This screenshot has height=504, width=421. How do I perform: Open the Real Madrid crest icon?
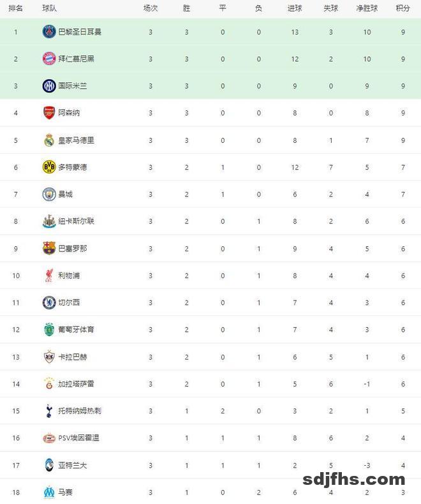(49, 140)
